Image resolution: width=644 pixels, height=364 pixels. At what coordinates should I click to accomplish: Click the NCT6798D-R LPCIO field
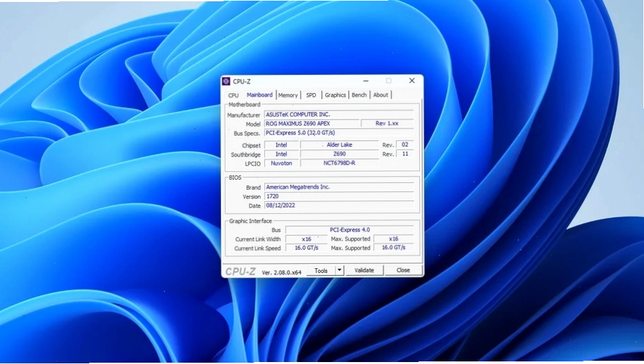coord(339,164)
